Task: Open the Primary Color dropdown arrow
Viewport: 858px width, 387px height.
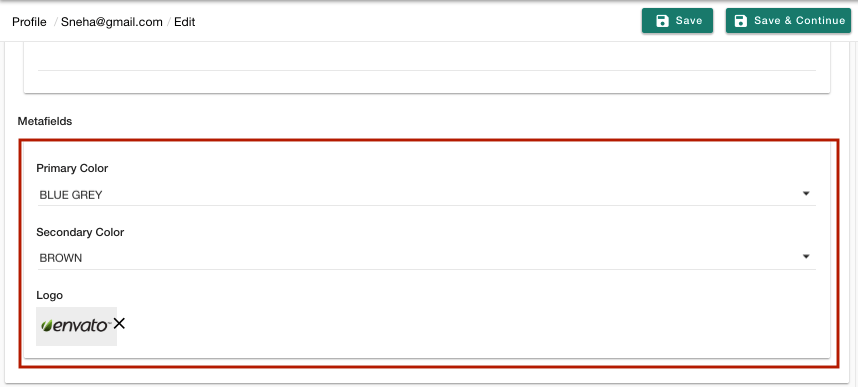Action: pyautogui.click(x=805, y=194)
